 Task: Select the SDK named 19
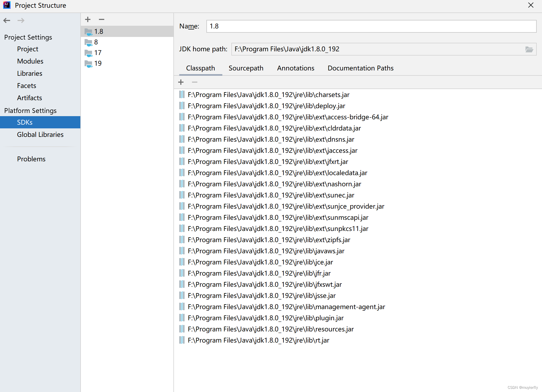tap(98, 63)
